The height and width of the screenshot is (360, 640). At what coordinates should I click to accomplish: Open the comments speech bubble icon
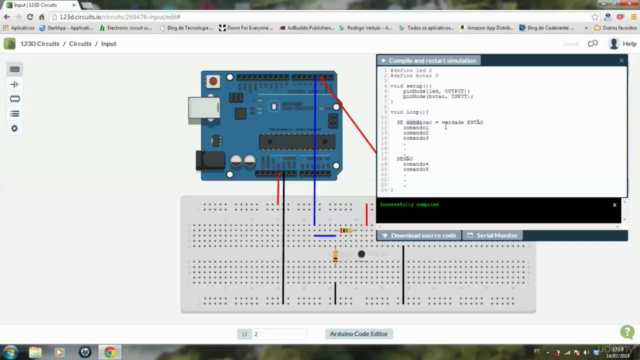coord(593,43)
